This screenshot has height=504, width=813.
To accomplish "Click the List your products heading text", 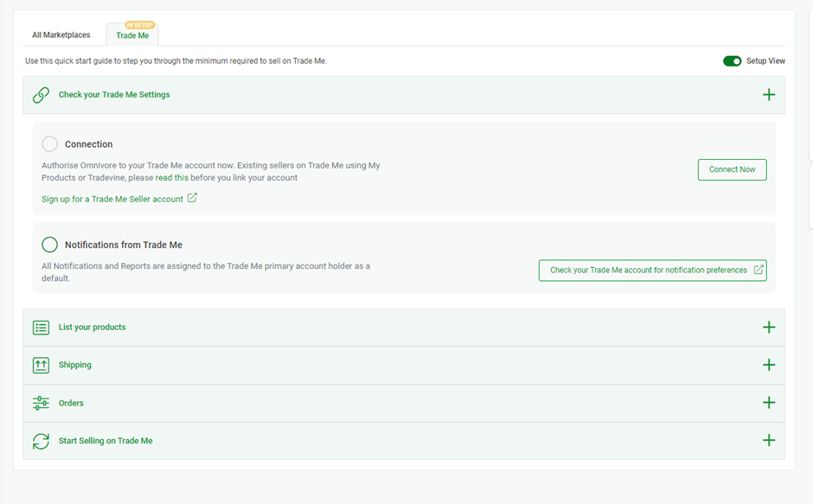I will (92, 327).
